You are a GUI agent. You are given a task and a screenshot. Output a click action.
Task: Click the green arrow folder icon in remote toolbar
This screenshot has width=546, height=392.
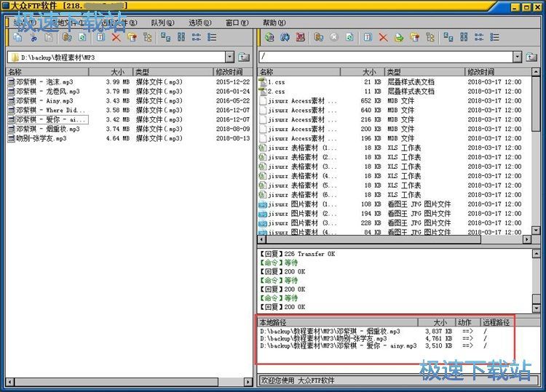point(399,37)
